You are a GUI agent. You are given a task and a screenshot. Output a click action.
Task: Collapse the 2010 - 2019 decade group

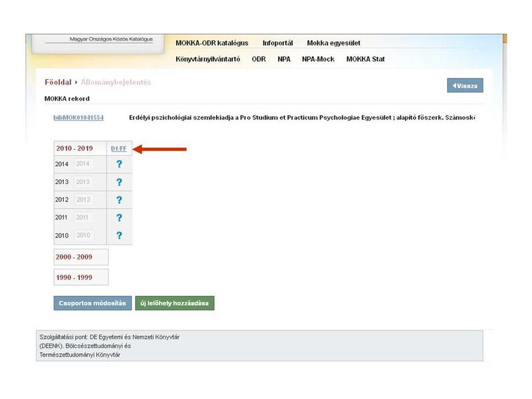click(x=74, y=148)
